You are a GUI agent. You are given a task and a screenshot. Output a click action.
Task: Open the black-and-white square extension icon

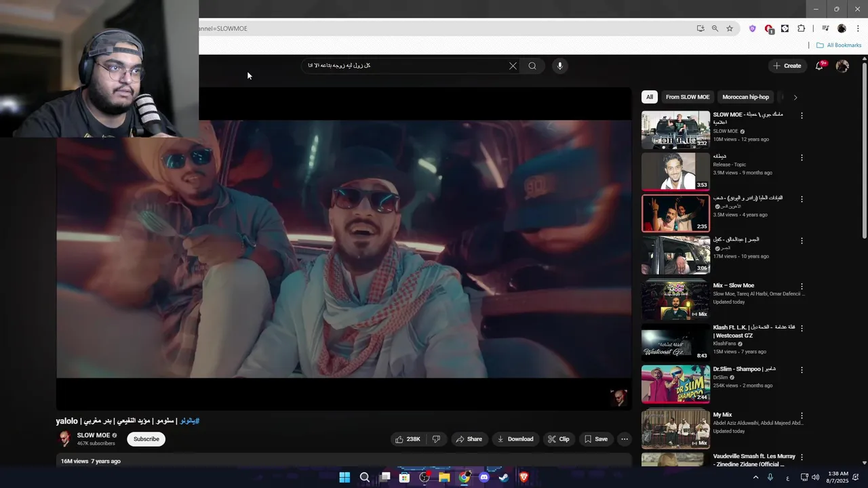click(785, 28)
